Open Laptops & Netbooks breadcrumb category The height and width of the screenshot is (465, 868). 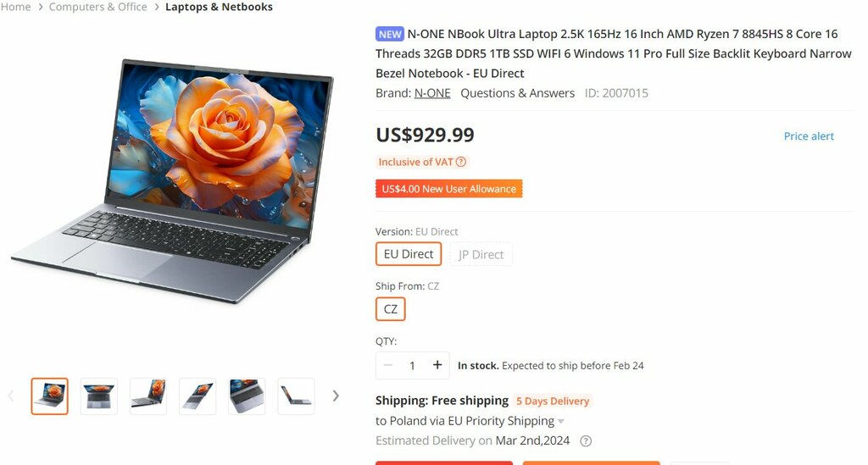click(x=220, y=7)
